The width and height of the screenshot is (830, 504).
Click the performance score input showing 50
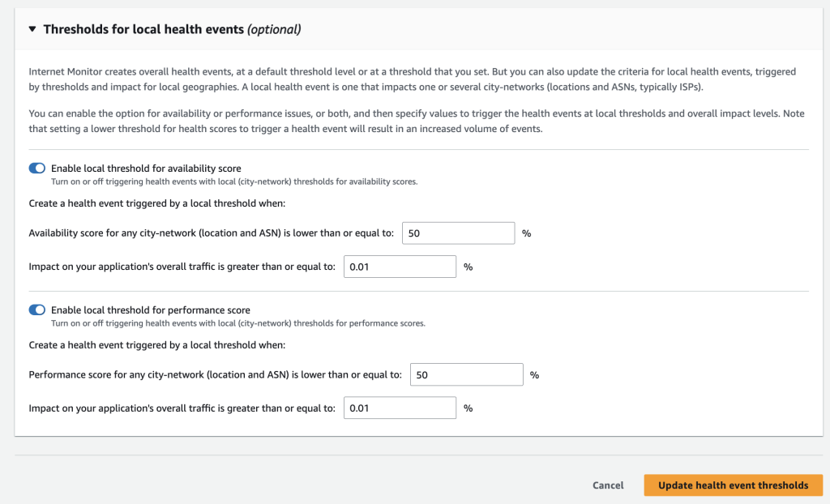pyautogui.click(x=466, y=374)
